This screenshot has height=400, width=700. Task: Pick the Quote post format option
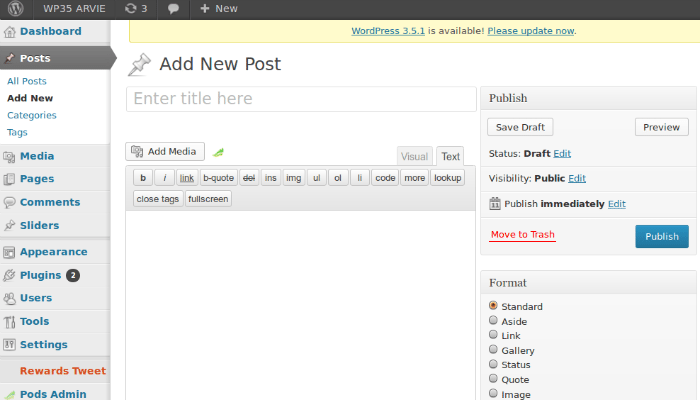[x=493, y=379]
